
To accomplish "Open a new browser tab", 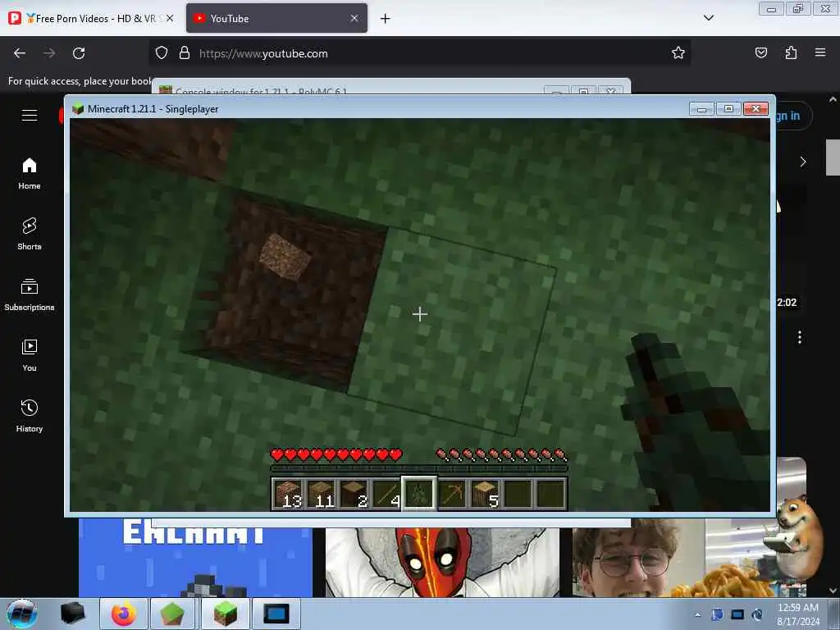I will pos(385,19).
